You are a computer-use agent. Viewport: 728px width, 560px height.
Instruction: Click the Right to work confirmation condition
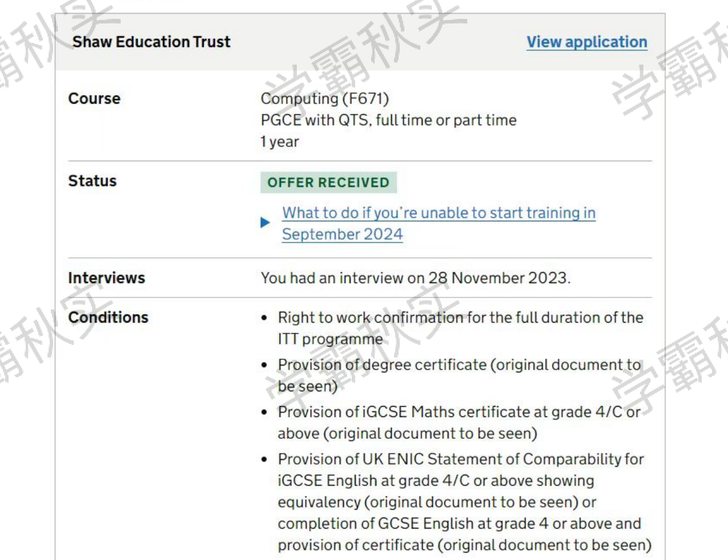460,328
